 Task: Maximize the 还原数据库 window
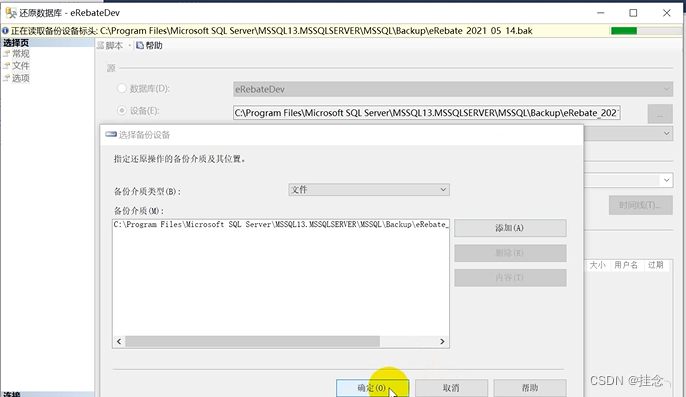(633, 13)
